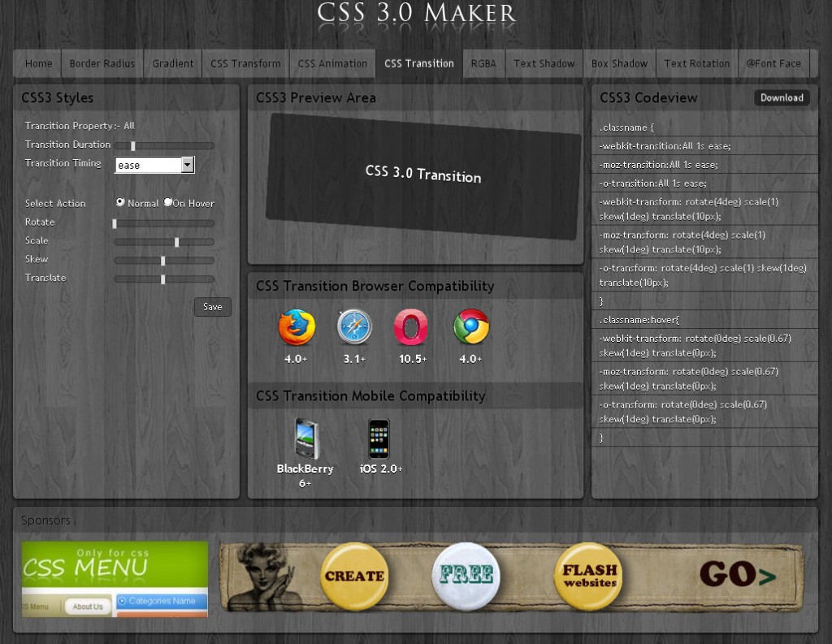Enable On Hover mode for the transition

point(167,203)
